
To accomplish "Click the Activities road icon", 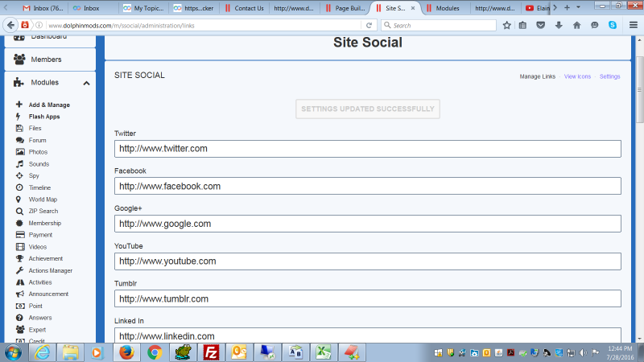I will [19, 282].
